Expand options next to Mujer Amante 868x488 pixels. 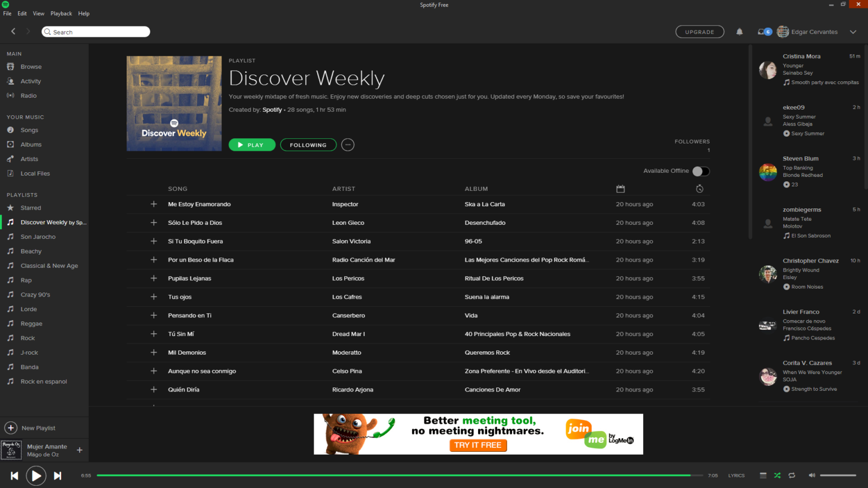coord(80,450)
